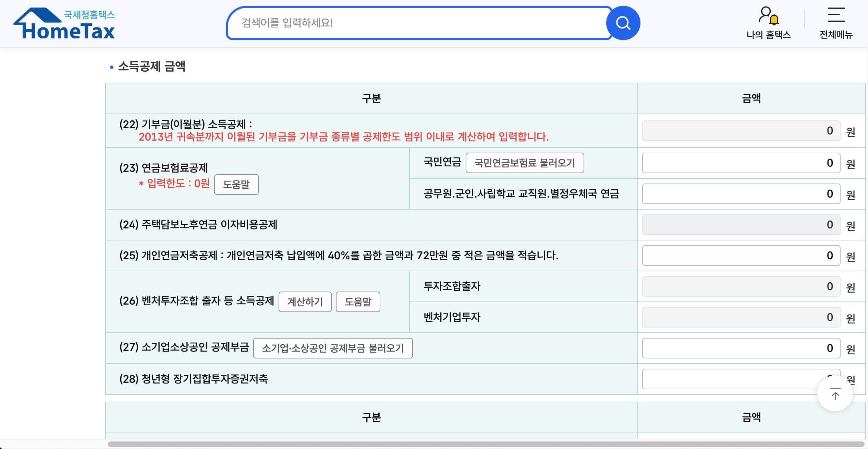Screen dimensions: 868x449
Task: Open 도움말 next to 계산하기 button
Action: coord(358,302)
